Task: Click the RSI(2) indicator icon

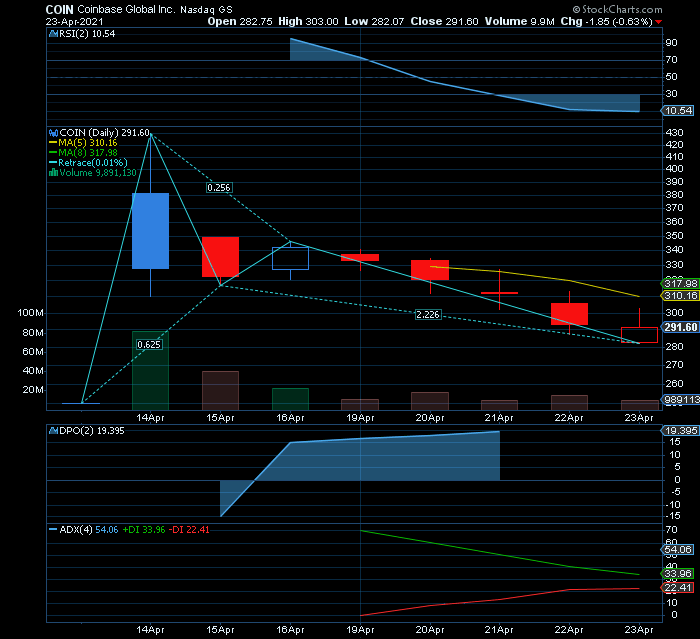Action: (53, 34)
